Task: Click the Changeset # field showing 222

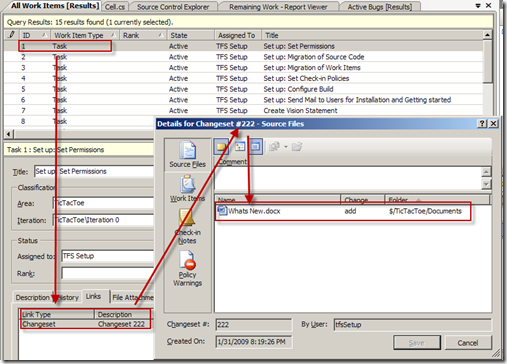Action: pyautogui.click(x=254, y=325)
